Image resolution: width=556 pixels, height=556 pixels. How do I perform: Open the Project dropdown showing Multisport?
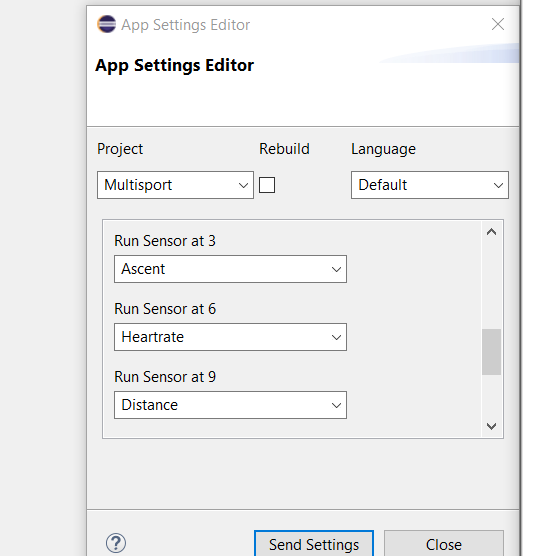click(175, 185)
